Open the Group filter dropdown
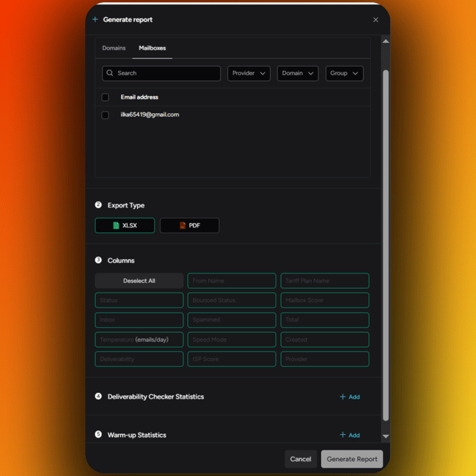This screenshot has width=476, height=476. [x=345, y=73]
